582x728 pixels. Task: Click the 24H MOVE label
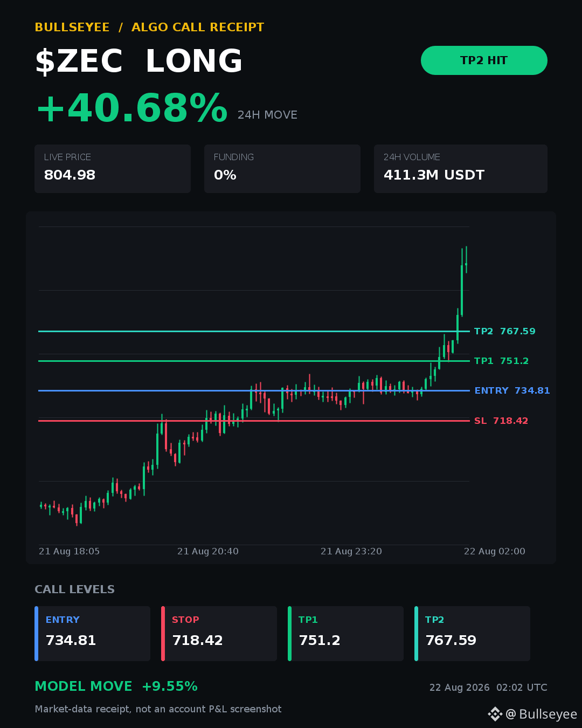[267, 115]
